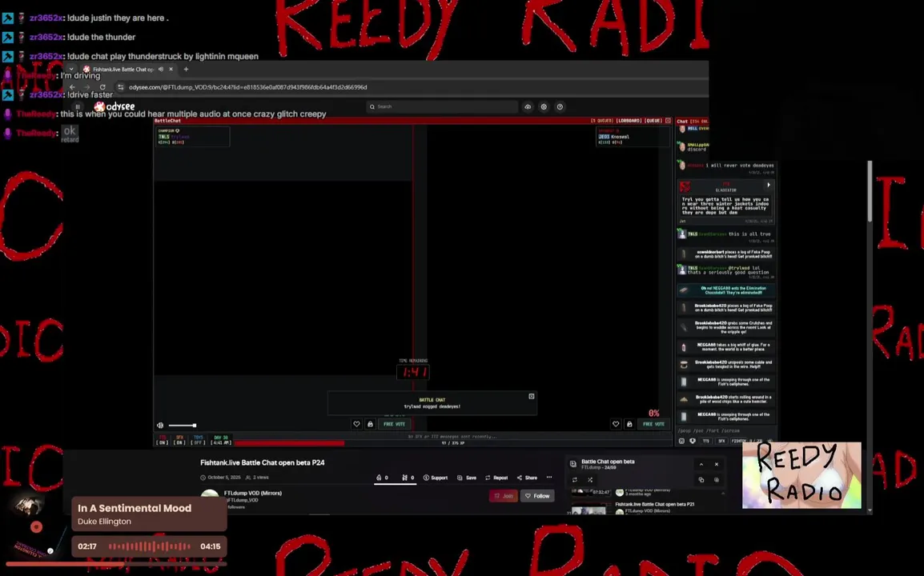Screen dimensions: 924x576
Task: Click the left FREE VOTE button
Action: click(x=394, y=424)
